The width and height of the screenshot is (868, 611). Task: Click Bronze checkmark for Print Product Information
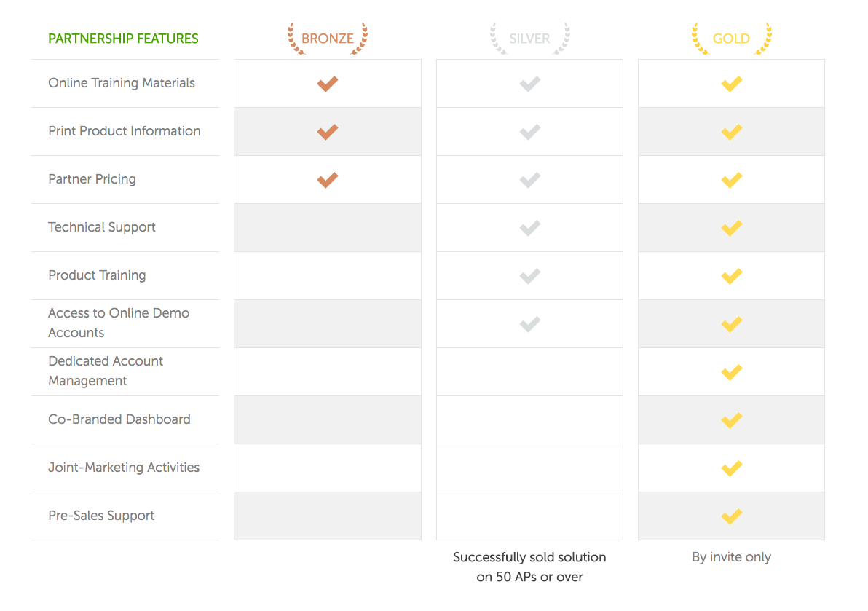tap(328, 132)
